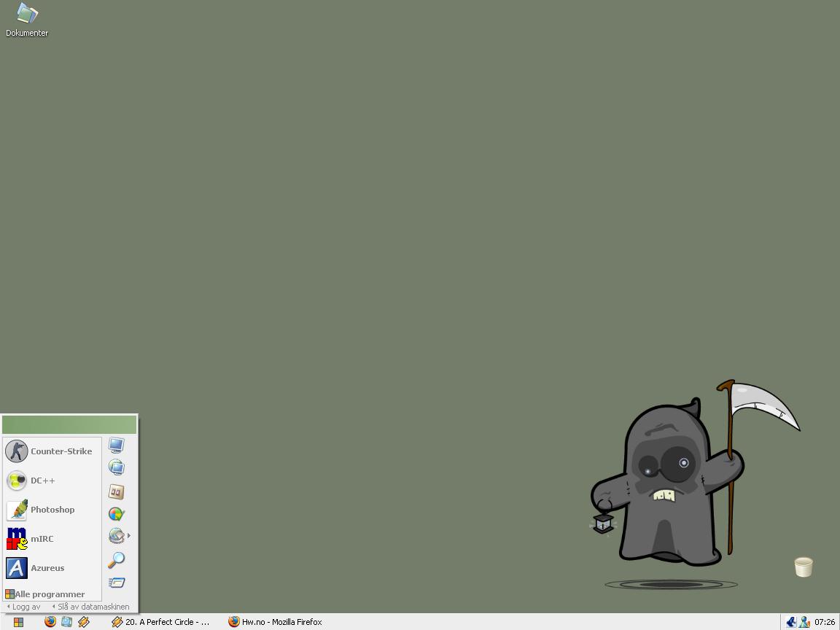Screen dimensions: 840x630
Task: Open the colorful Windows program access icon
Action: 116,514
